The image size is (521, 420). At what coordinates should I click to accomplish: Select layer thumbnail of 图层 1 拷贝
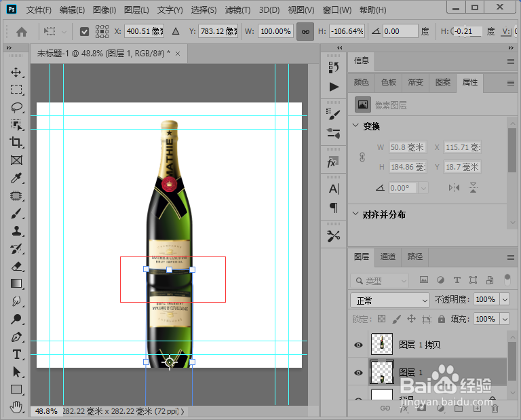(x=381, y=344)
